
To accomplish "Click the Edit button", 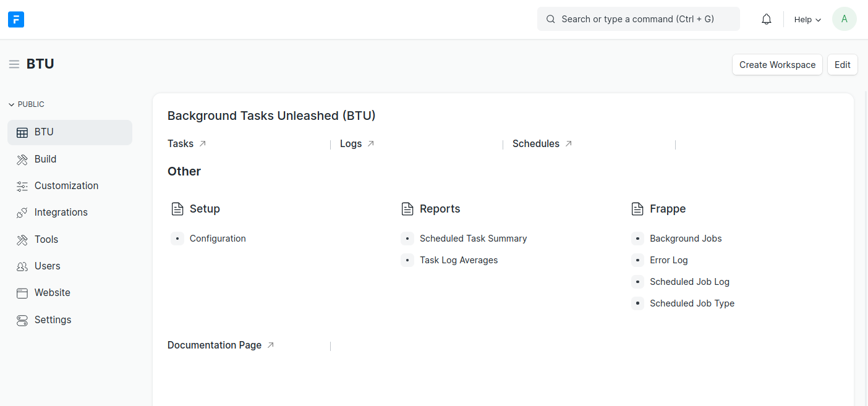I will pyautogui.click(x=842, y=64).
